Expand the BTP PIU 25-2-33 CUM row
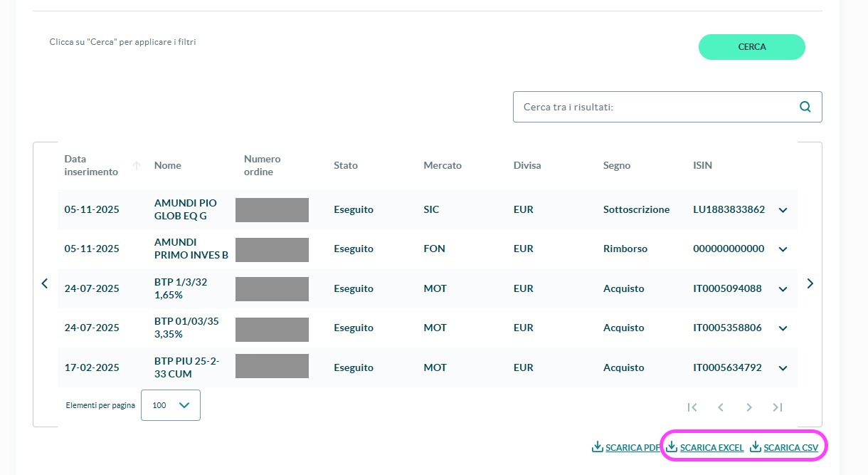This screenshot has height=475, width=868. coord(783,368)
